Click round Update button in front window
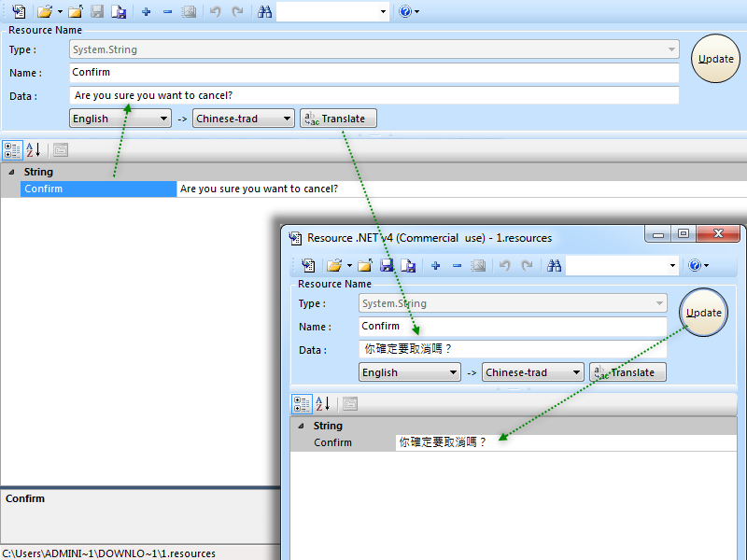 click(x=704, y=313)
